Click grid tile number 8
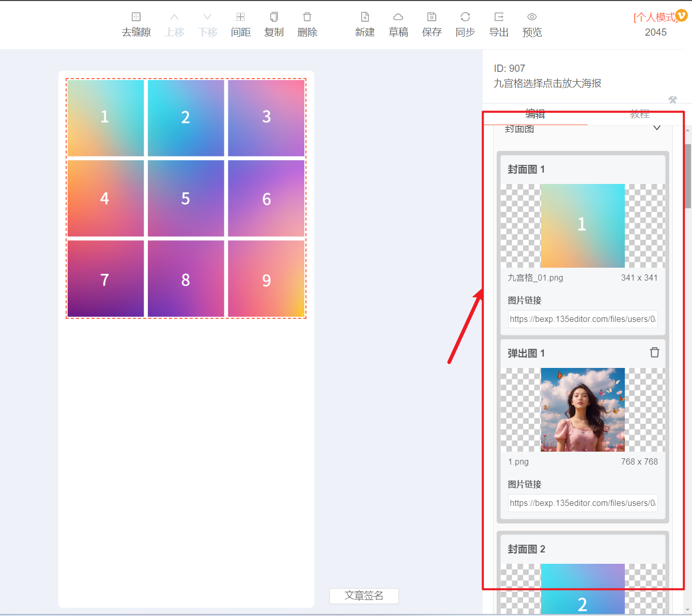Viewport: 692px width, 616px height. pos(186,279)
